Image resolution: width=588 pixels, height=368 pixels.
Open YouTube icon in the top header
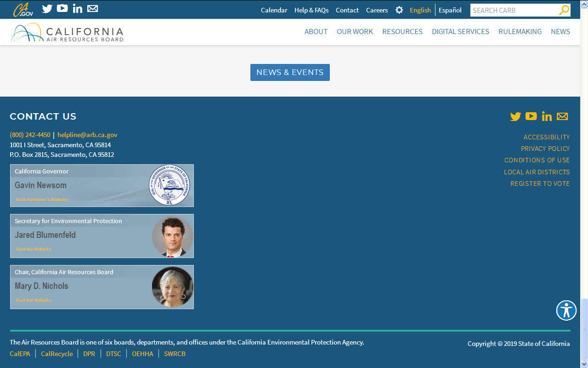[x=62, y=8]
